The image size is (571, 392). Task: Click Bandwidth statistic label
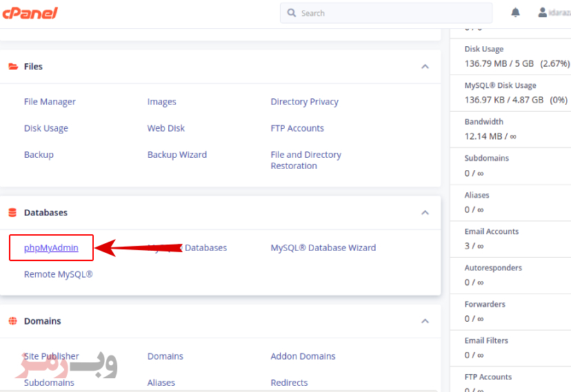click(484, 122)
